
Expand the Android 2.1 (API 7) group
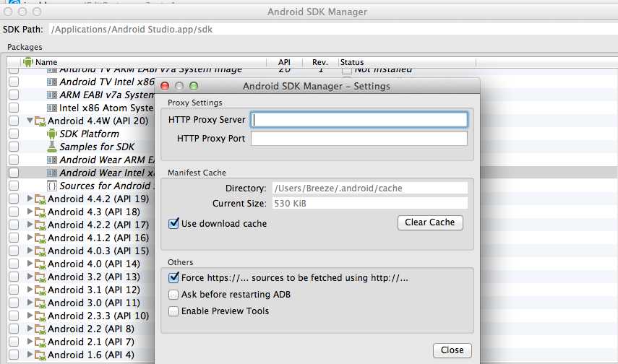[30, 342]
